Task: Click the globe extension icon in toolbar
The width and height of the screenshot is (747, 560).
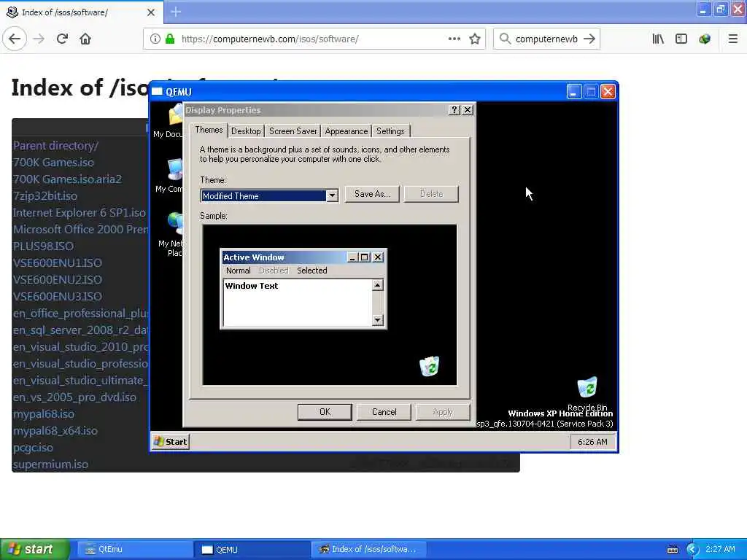Action: pos(705,39)
